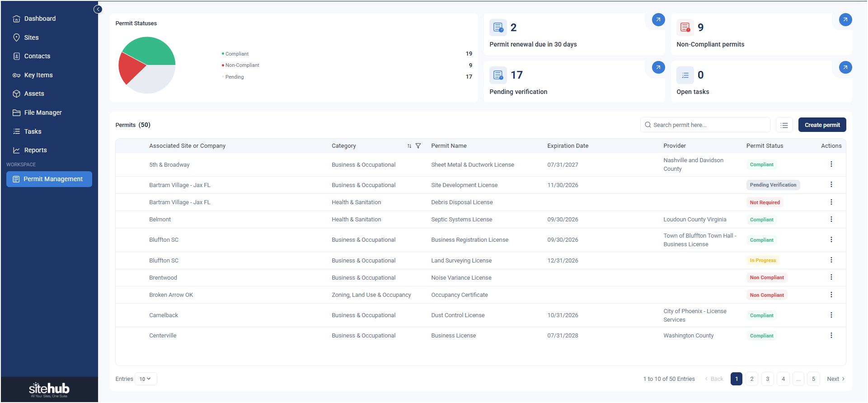Screen dimensions: 868x403
Task: Click the Pending legend entry
Action: (233, 77)
